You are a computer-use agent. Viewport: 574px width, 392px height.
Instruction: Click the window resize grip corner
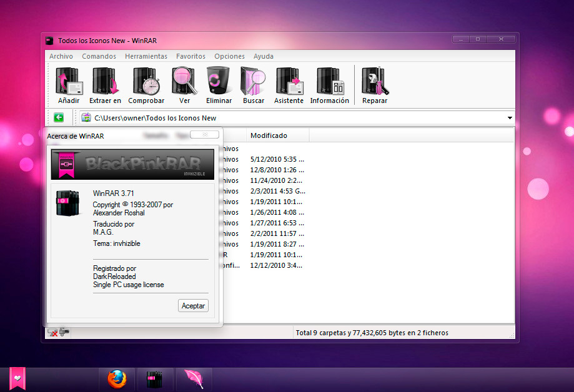(x=512, y=335)
